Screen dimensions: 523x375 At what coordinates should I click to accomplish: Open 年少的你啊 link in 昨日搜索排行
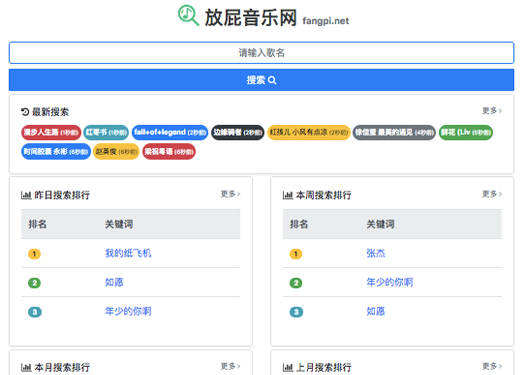(128, 311)
